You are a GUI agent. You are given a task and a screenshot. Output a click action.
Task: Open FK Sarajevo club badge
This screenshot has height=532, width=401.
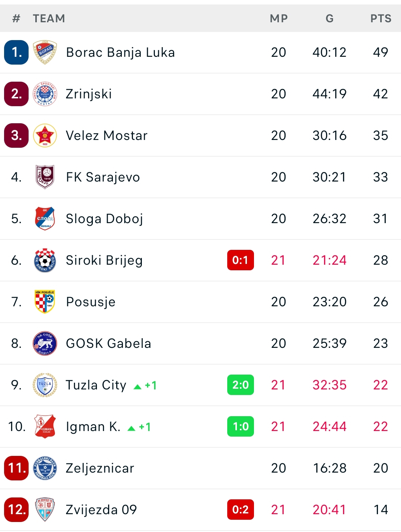45,177
